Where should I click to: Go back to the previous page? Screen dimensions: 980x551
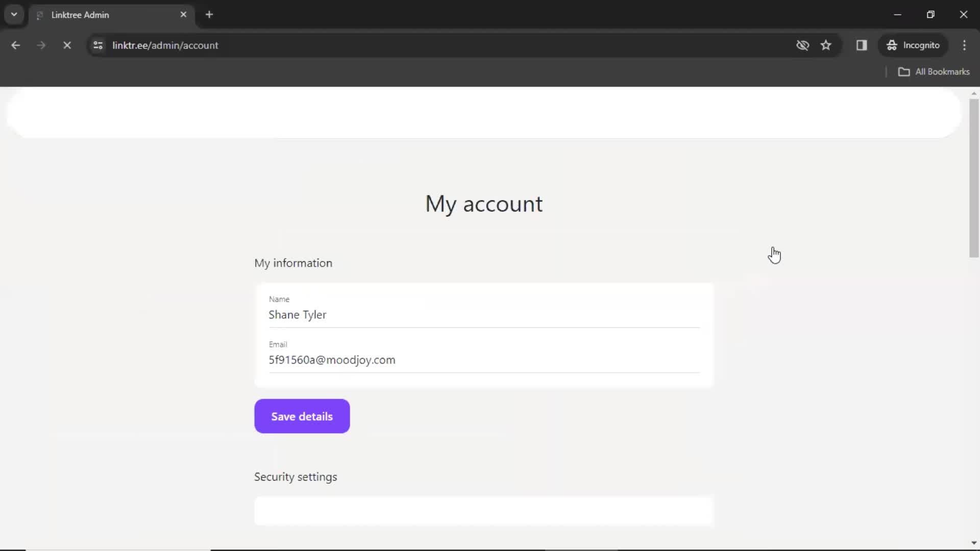[x=15, y=45]
